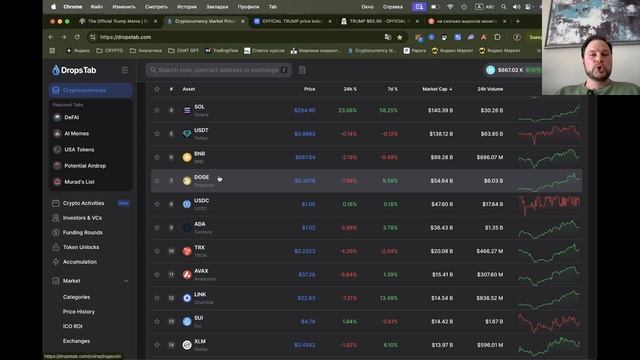The image size is (640, 360).
Task: Click the DOGE coin logo
Action: click(x=187, y=180)
